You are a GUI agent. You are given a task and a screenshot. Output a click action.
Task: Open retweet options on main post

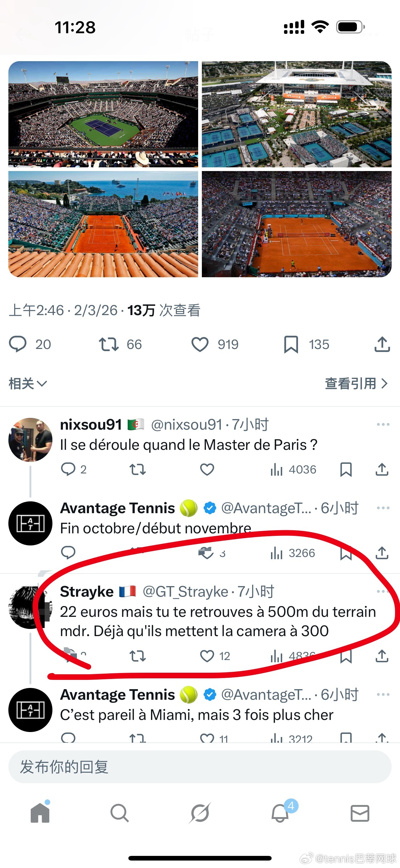click(x=109, y=344)
